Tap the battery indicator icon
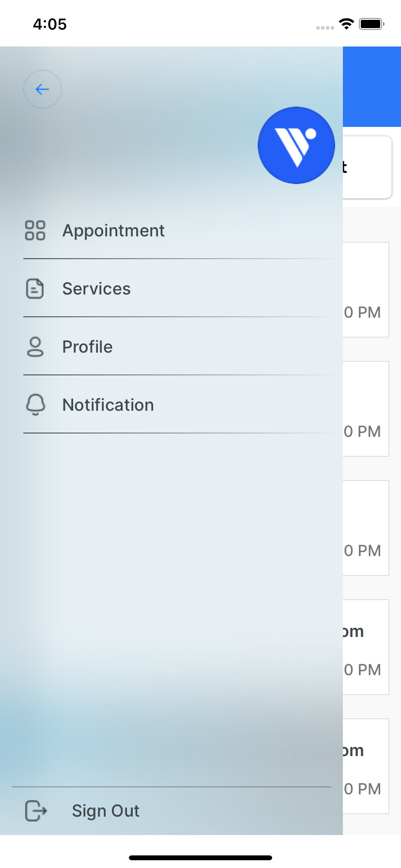Screen dimensions: 401x868 [x=371, y=24]
